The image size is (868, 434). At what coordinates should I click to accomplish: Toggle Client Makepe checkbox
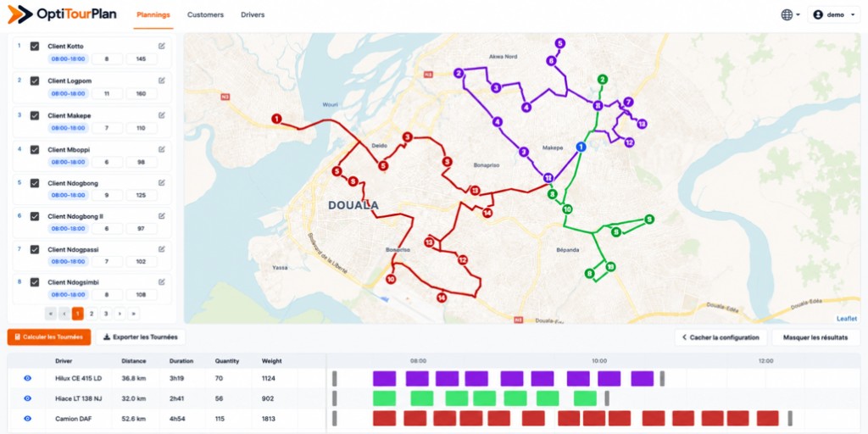35,115
